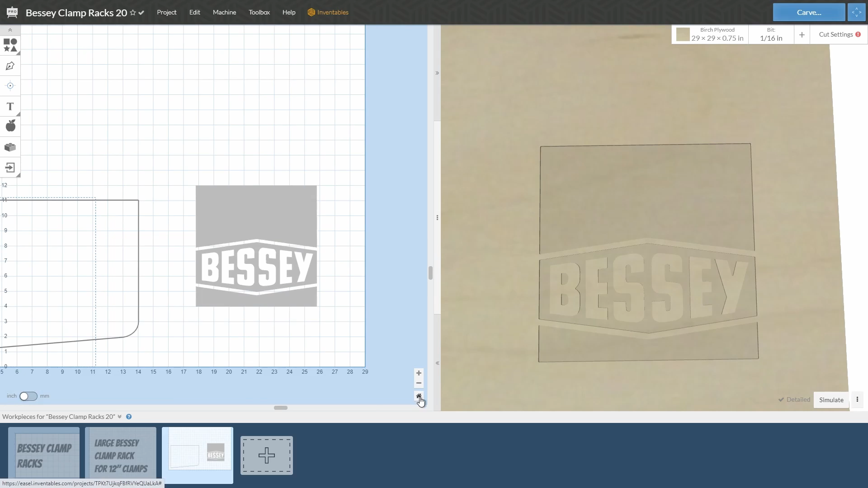Select the Pen drawing tool
Image resolution: width=868 pixels, height=488 pixels.
(10, 66)
